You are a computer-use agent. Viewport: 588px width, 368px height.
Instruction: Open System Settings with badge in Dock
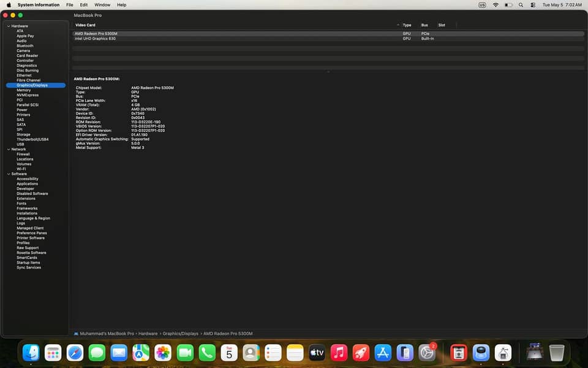click(427, 353)
